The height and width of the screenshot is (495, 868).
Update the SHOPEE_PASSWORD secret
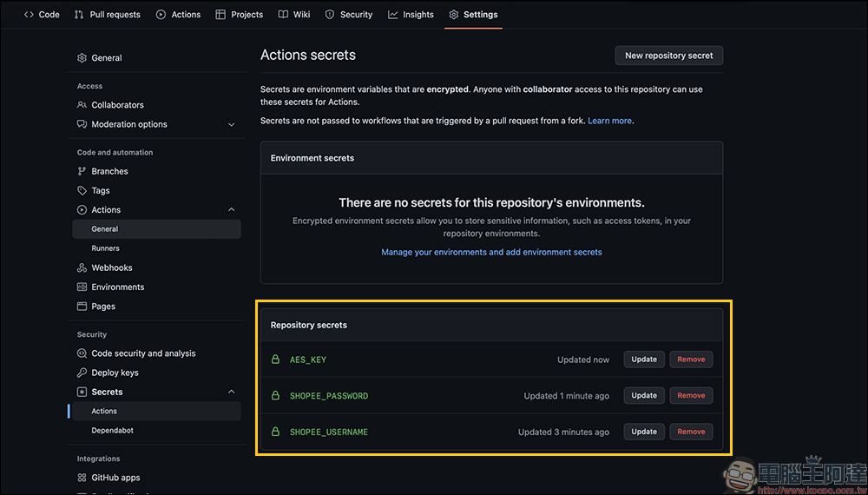tap(644, 396)
